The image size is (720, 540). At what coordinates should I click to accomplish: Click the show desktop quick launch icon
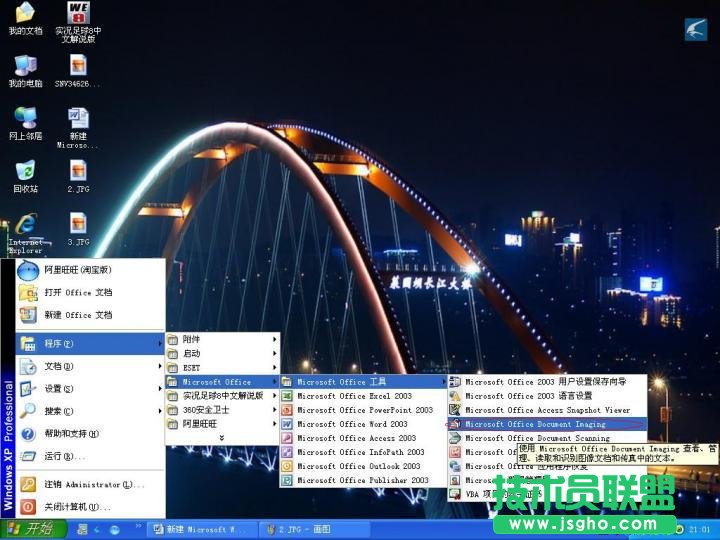click(82, 530)
